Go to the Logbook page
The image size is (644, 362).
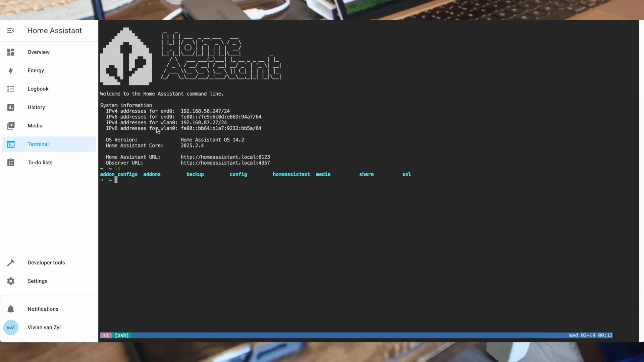coord(49,89)
